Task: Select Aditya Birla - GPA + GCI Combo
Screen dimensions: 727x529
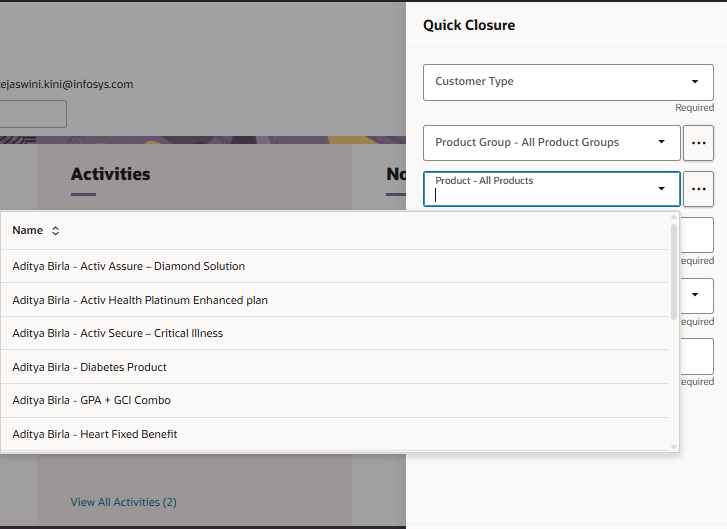Action: [x=334, y=400]
